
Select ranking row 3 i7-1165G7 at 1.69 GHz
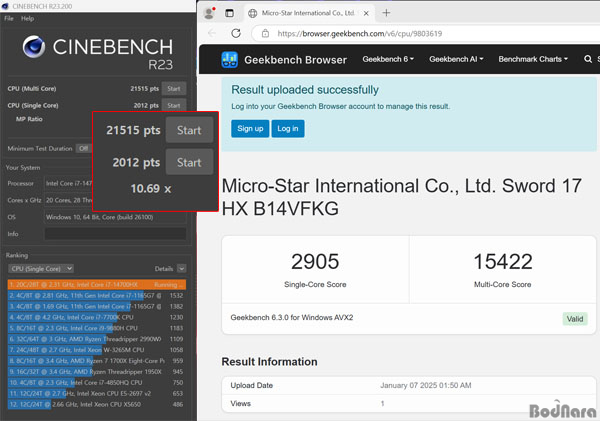click(x=96, y=307)
